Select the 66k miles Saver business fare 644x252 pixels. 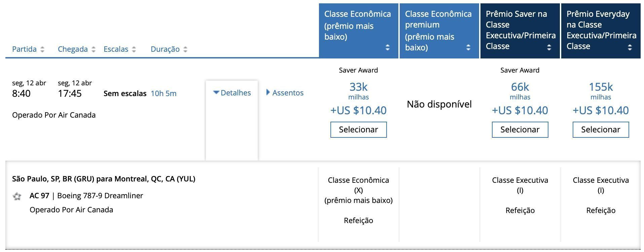pyautogui.click(x=520, y=130)
